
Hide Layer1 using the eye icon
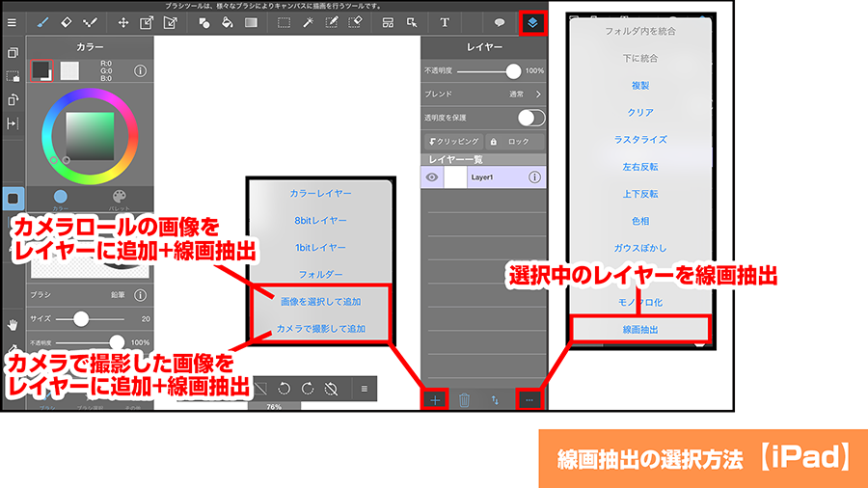(432, 177)
